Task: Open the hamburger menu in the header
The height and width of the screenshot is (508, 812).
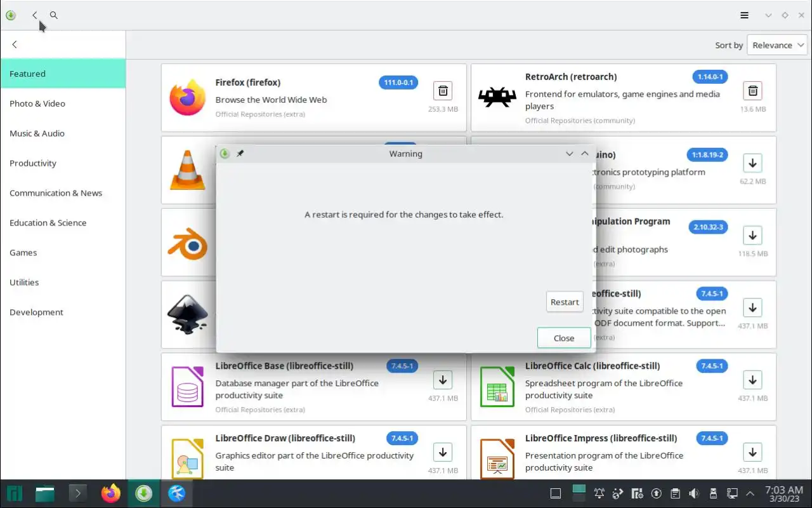Action: [x=744, y=15]
